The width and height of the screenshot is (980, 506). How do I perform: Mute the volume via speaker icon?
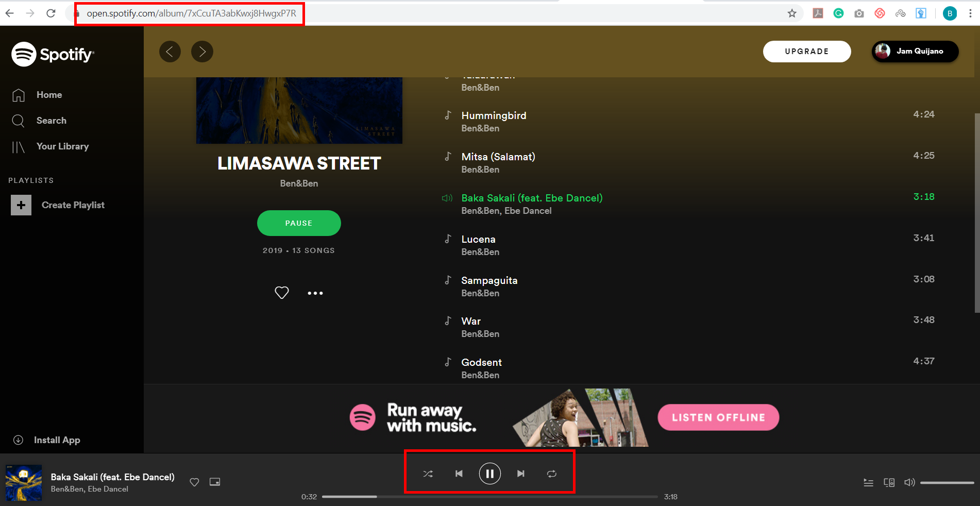point(909,483)
